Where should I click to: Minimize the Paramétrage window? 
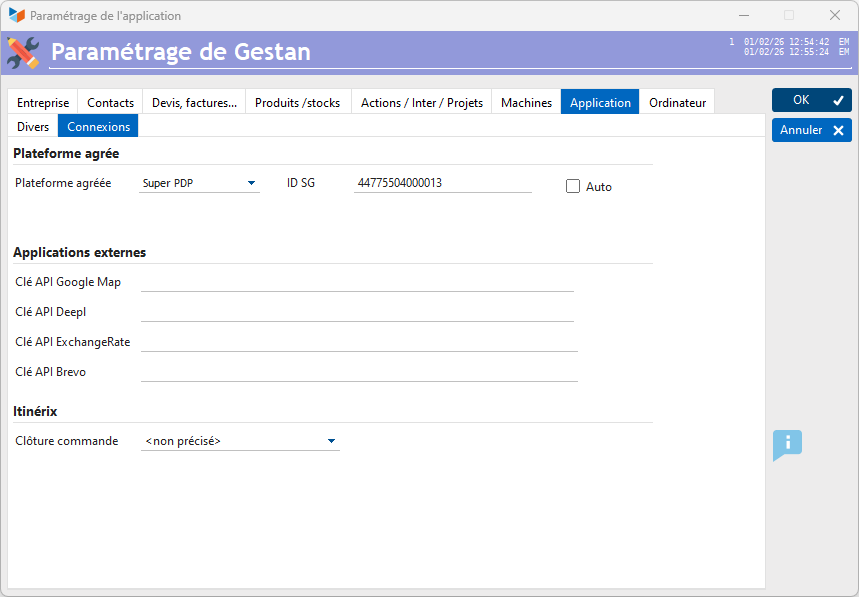tap(743, 15)
